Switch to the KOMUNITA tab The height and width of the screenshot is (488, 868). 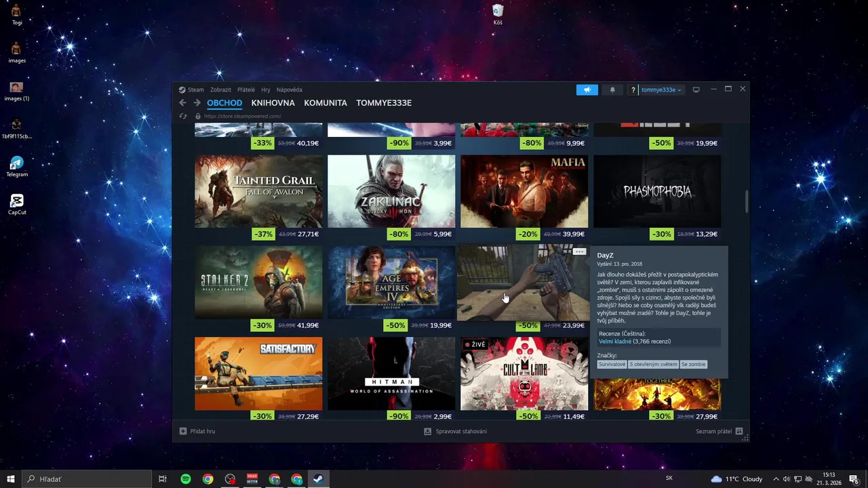[325, 103]
